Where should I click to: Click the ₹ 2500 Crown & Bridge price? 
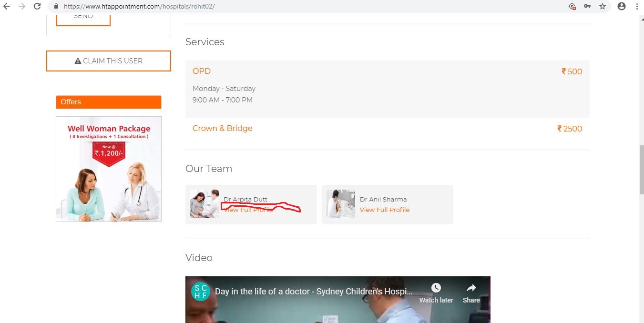point(570,129)
